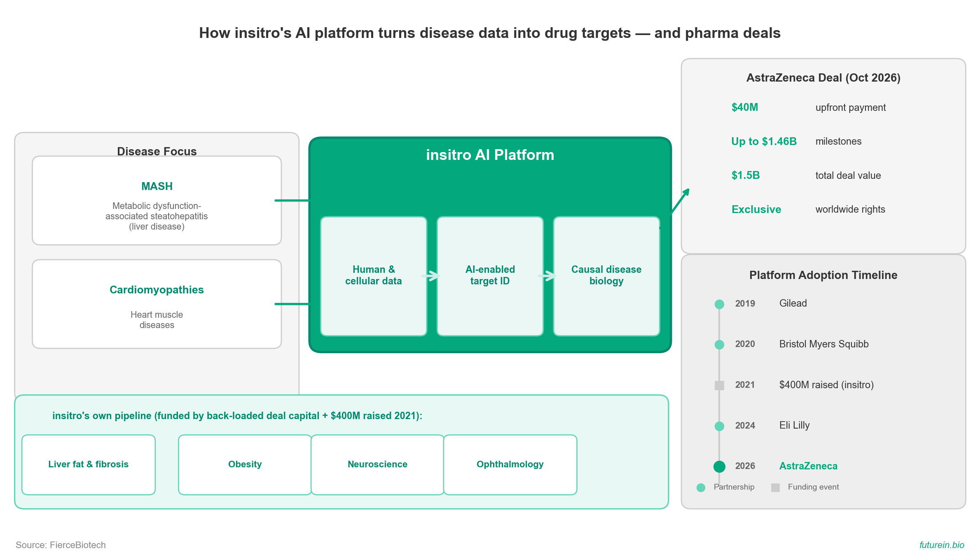Click the insitro AI Platform title

pos(490,155)
